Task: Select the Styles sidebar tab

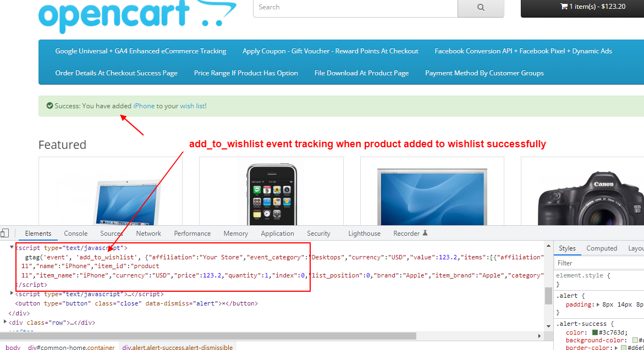Action: [x=567, y=248]
